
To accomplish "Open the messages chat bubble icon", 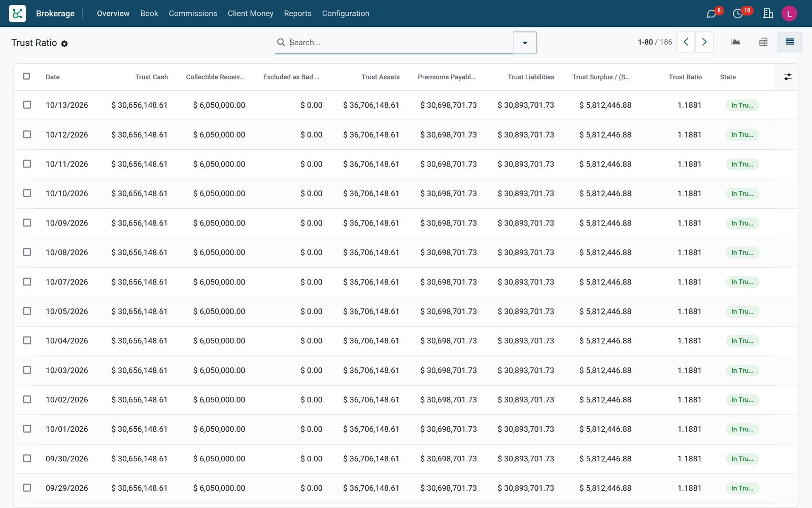I will click(712, 14).
